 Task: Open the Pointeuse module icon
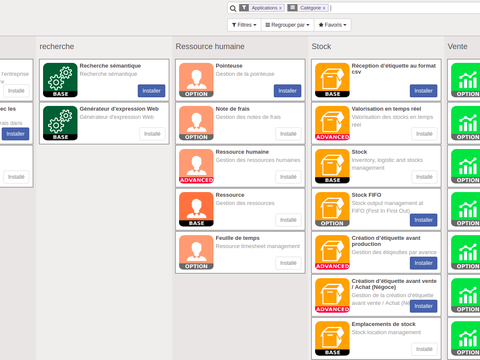click(196, 80)
